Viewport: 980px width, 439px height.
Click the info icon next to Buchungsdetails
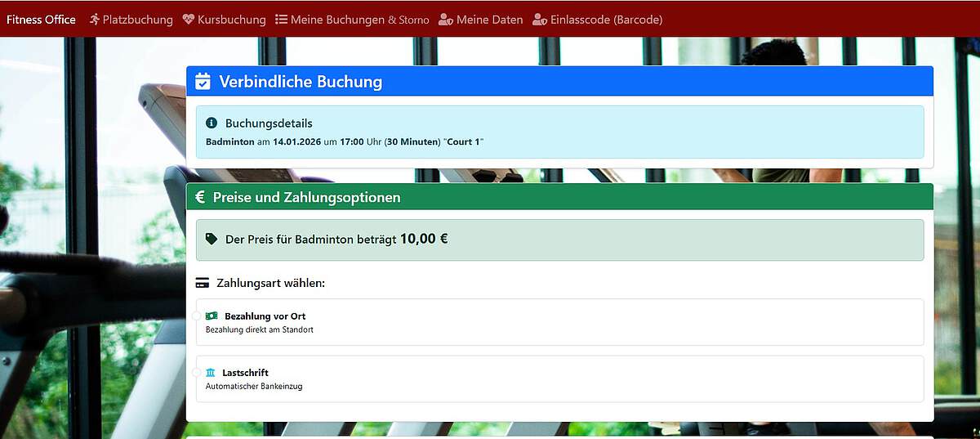212,123
